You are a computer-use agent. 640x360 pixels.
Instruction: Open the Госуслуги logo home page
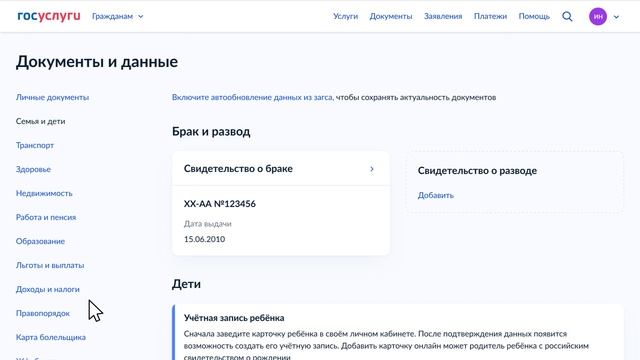pyautogui.click(x=49, y=16)
